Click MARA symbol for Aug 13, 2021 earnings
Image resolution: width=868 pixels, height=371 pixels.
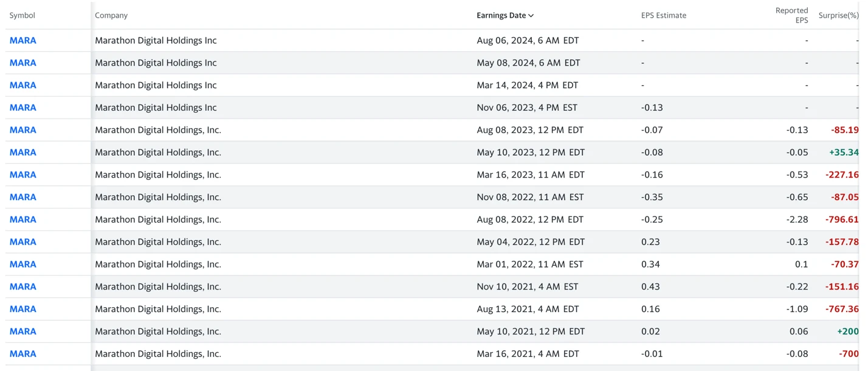tap(23, 309)
